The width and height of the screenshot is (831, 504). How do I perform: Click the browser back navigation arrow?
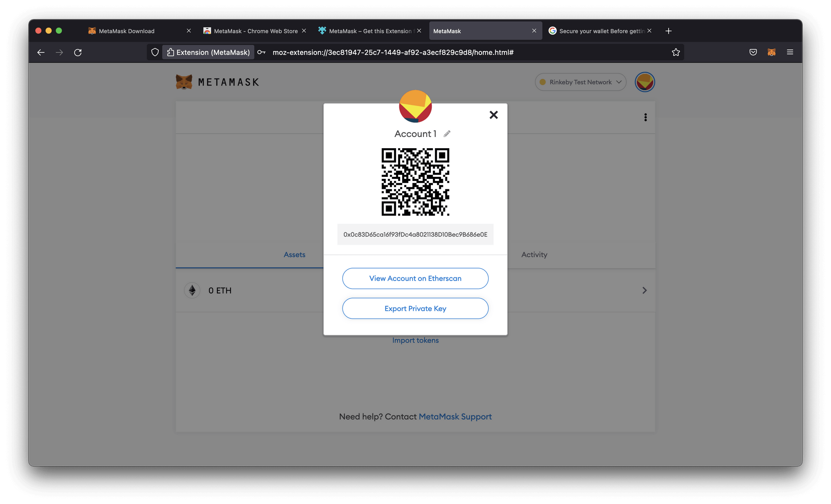pos(40,52)
